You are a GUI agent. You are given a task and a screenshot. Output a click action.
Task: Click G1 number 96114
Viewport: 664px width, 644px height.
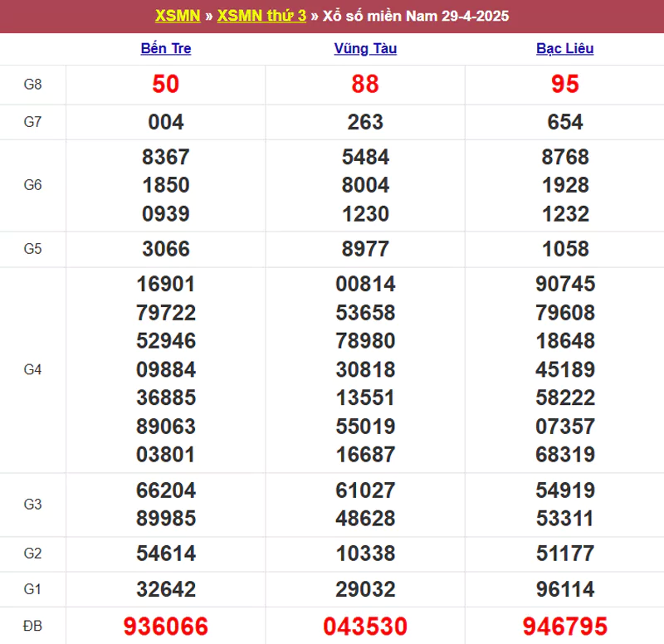(x=565, y=589)
